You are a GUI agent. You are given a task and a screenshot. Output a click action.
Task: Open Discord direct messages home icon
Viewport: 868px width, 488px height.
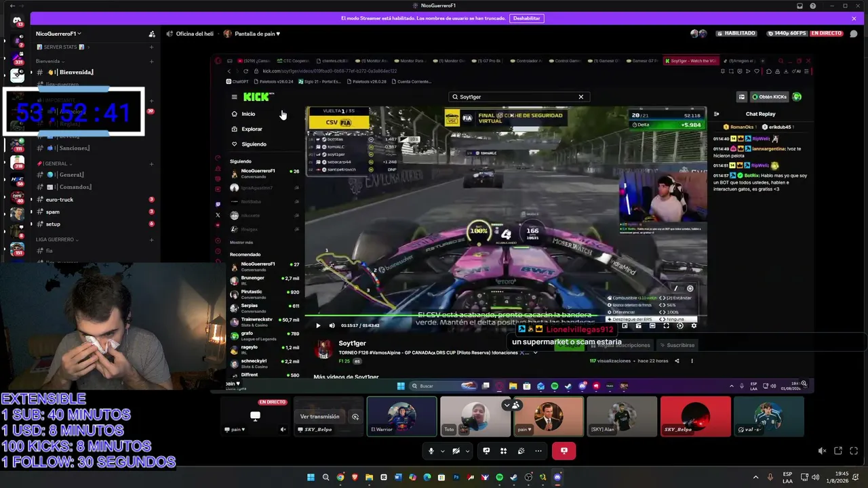click(x=17, y=21)
